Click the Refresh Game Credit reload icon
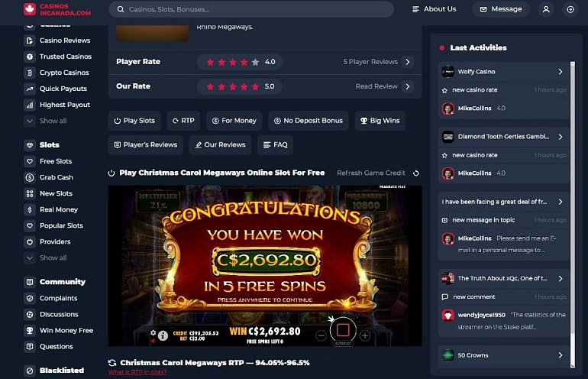The width and height of the screenshot is (588, 379). pyautogui.click(x=416, y=173)
